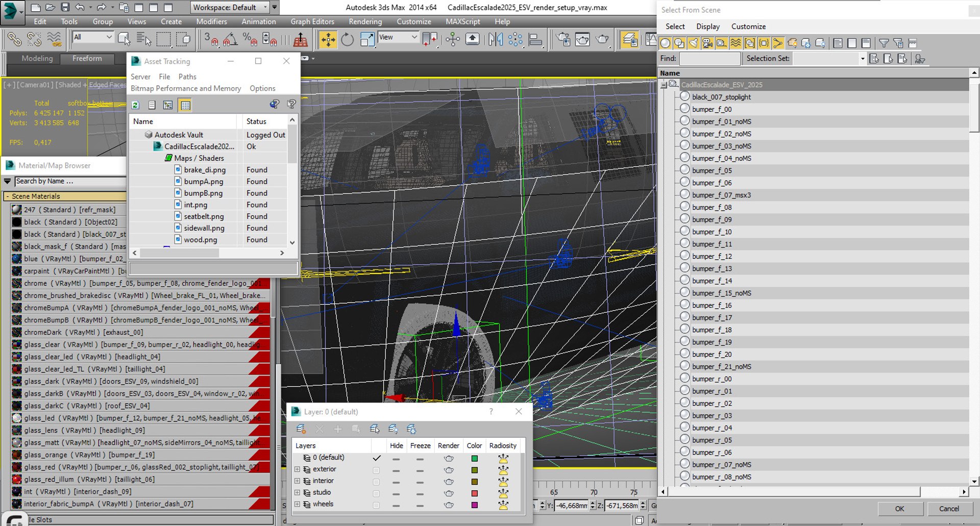Display Lights filter in Select From Scene
Screen dimensions: 980x526
(x=693, y=43)
